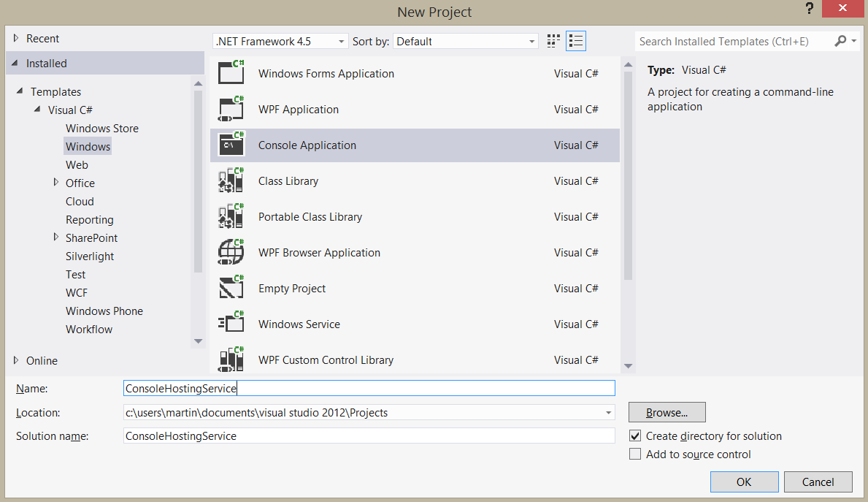Image resolution: width=868 pixels, height=502 pixels.
Task: Open the dialog help question mark
Action: click(x=810, y=8)
